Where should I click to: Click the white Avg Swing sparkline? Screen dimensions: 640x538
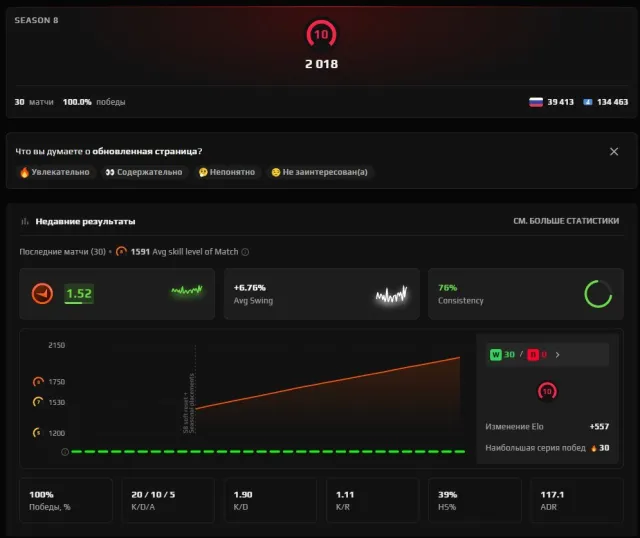pyautogui.click(x=391, y=294)
